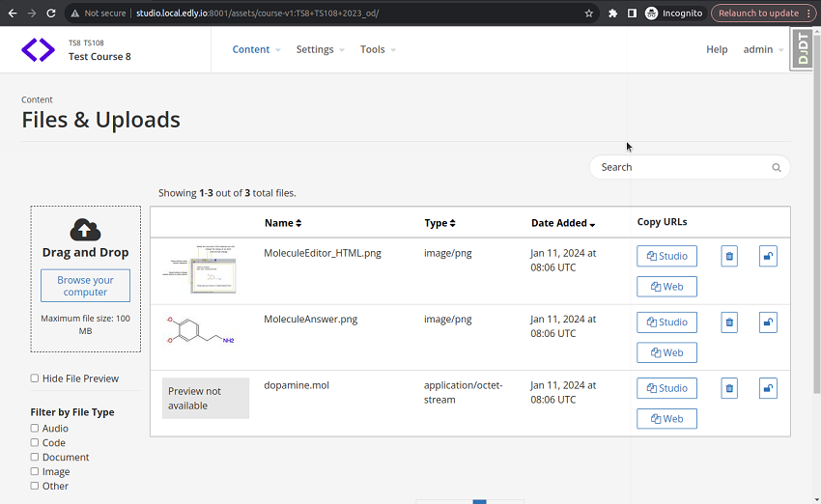Click Browse your computer button

point(85,286)
